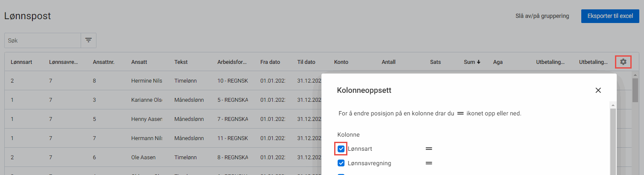Click in the Søk search field
Image resolution: width=644 pixels, height=175 pixels.
pyautogui.click(x=43, y=40)
